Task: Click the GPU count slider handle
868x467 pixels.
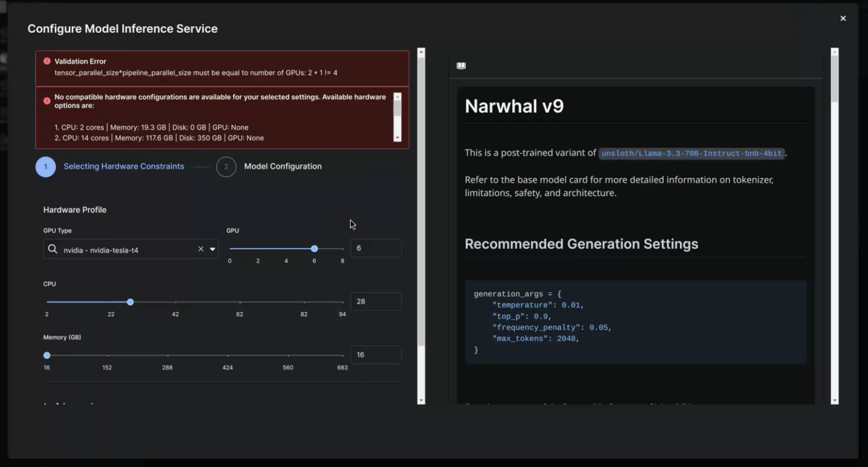Action: pyautogui.click(x=314, y=249)
